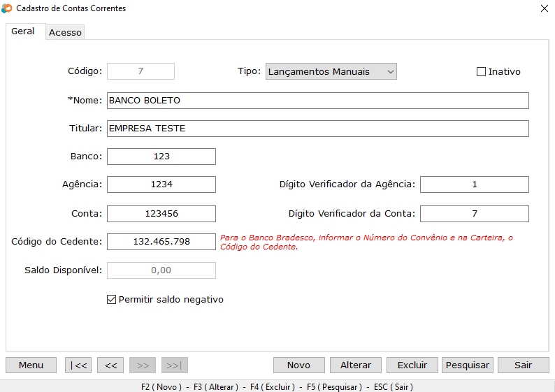Focus the Banco field

pos(161,157)
